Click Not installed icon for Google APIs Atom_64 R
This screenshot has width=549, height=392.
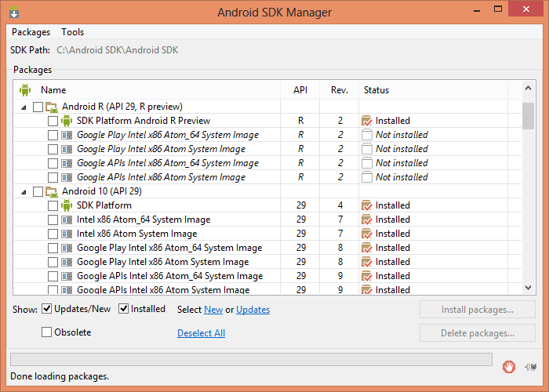coord(366,163)
